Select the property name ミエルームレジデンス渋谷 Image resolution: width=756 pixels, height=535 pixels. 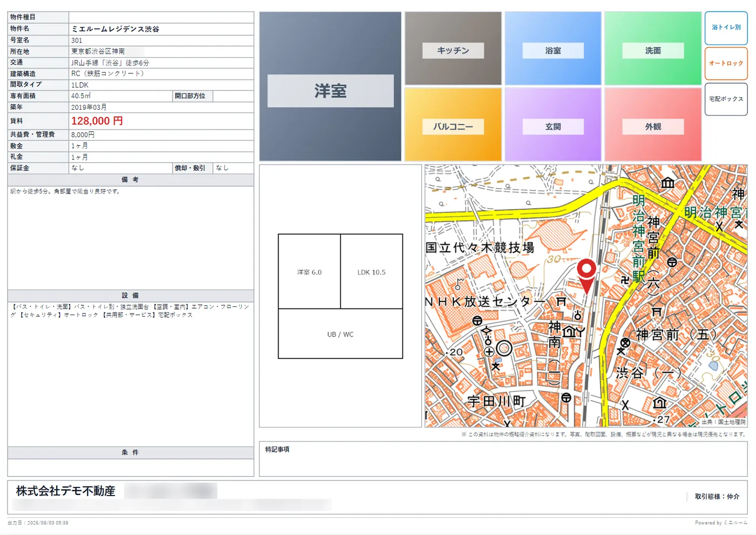pos(116,29)
